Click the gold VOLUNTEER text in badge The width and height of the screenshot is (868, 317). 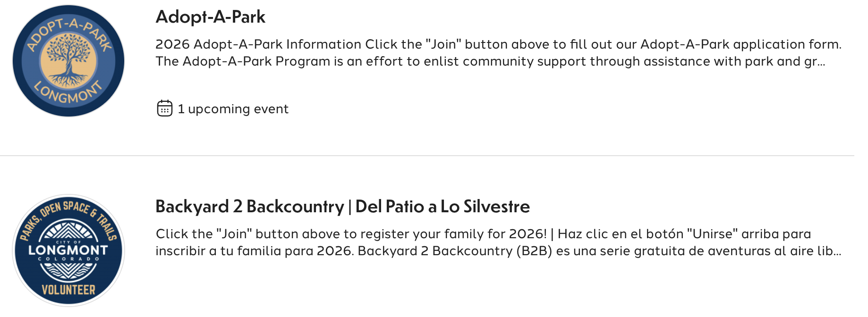tap(68, 290)
